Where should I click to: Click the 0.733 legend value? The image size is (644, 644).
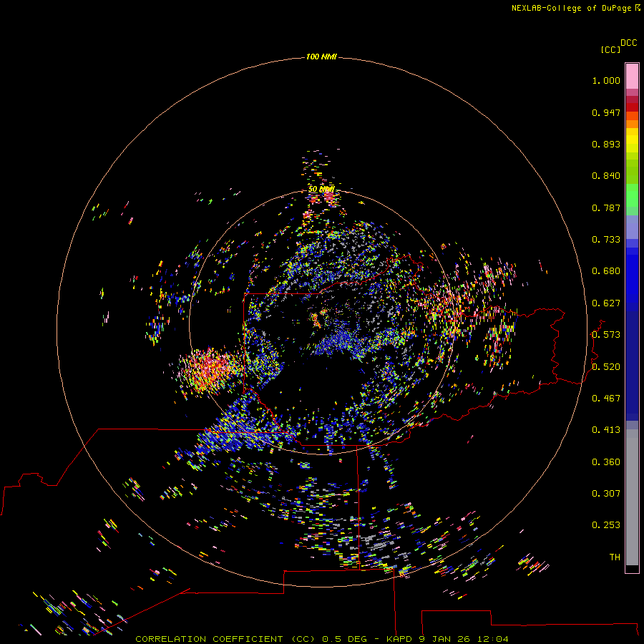click(606, 240)
